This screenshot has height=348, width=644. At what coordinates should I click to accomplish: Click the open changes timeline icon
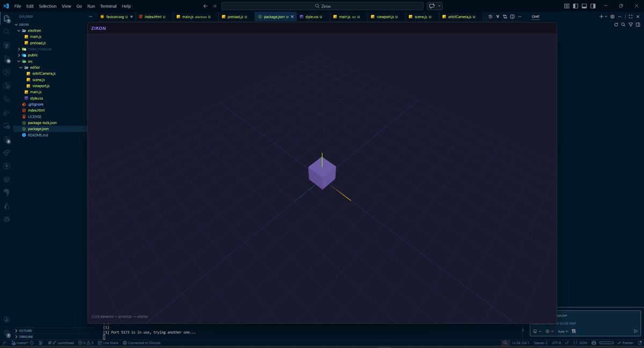(x=491, y=17)
